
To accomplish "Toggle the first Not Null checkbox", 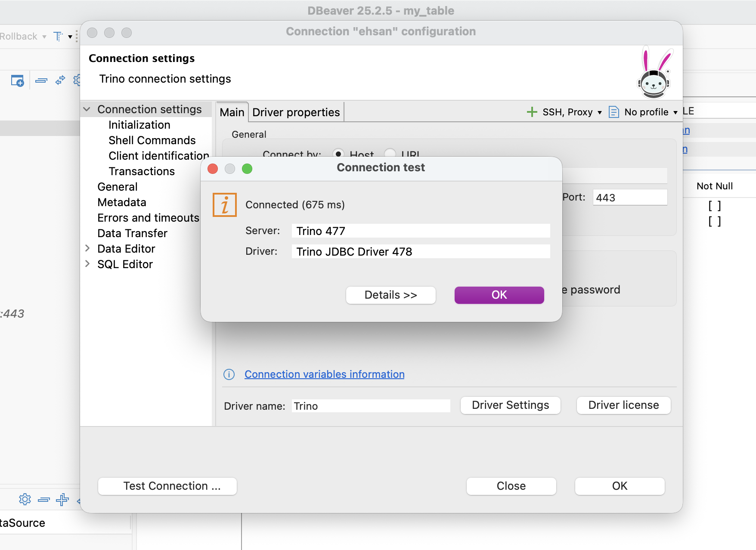I will (x=714, y=206).
